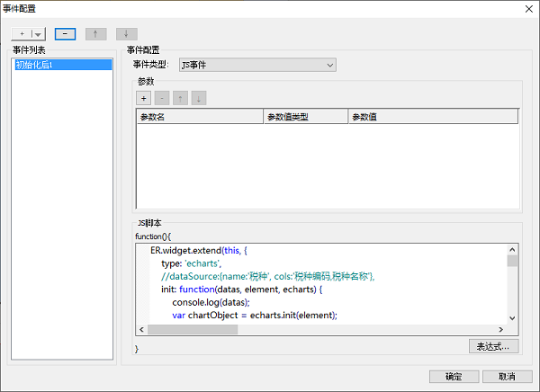Screen dimensions: 540x392
Task: Move parameter up with arrow icon
Action: click(x=180, y=97)
